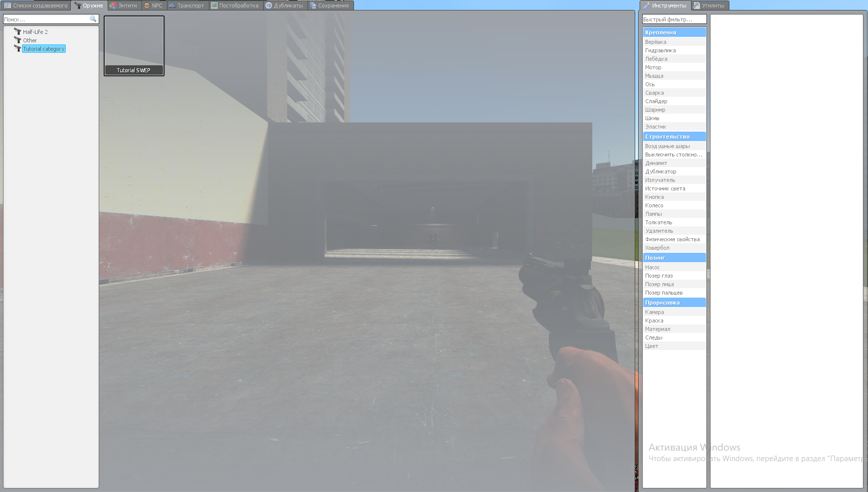Choose the Шкив tool
868x492 pixels.
pos(674,118)
